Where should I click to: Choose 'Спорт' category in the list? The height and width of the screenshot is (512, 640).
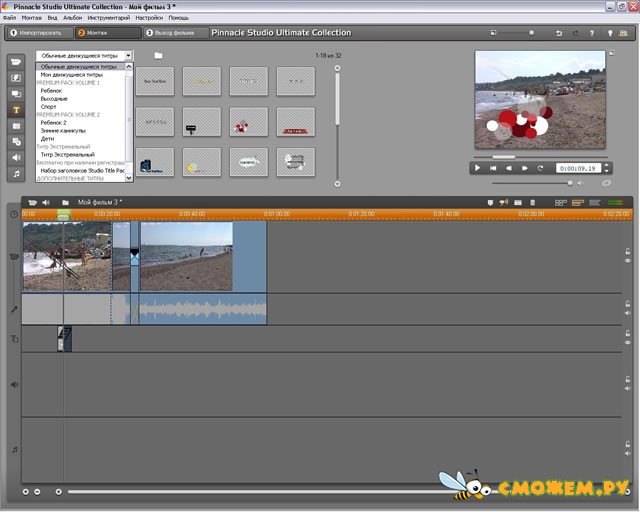pyautogui.click(x=48, y=107)
